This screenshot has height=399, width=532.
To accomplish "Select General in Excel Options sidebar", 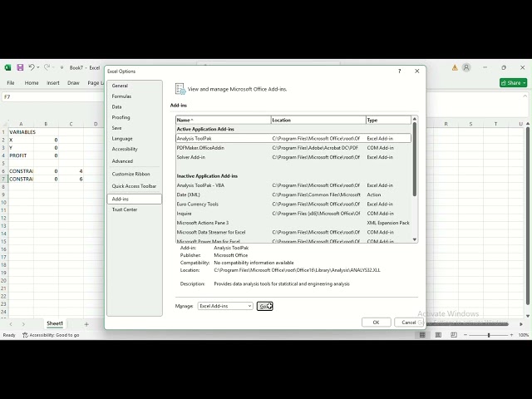I will click(x=135, y=86).
